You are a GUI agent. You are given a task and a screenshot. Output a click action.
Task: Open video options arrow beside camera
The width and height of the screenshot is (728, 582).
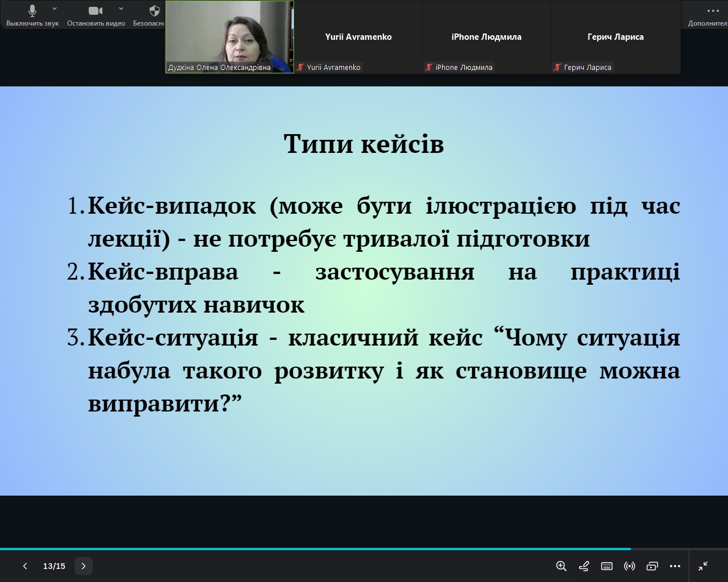(x=121, y=9)
